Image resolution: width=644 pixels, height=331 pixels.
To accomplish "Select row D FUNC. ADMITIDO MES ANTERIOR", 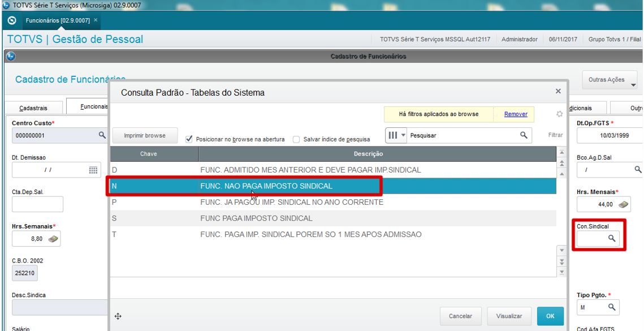I will 333,170.
